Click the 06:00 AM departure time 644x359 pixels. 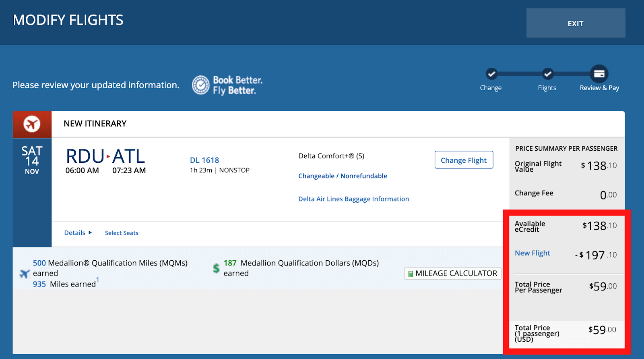pos(82,170)
